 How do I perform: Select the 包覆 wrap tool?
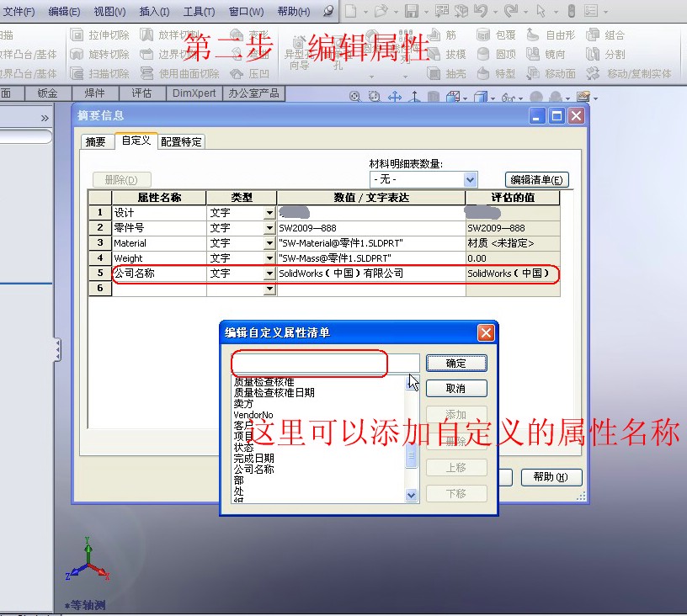point(496,35)
